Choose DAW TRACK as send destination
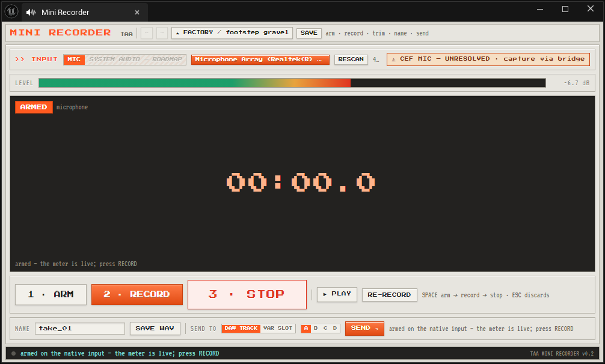The image size is (605, 364). pos(241,328)
